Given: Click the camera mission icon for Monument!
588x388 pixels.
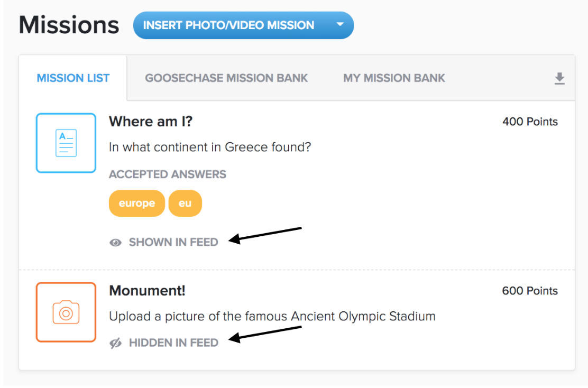Looking at the screenshot, I should (66, 312).
